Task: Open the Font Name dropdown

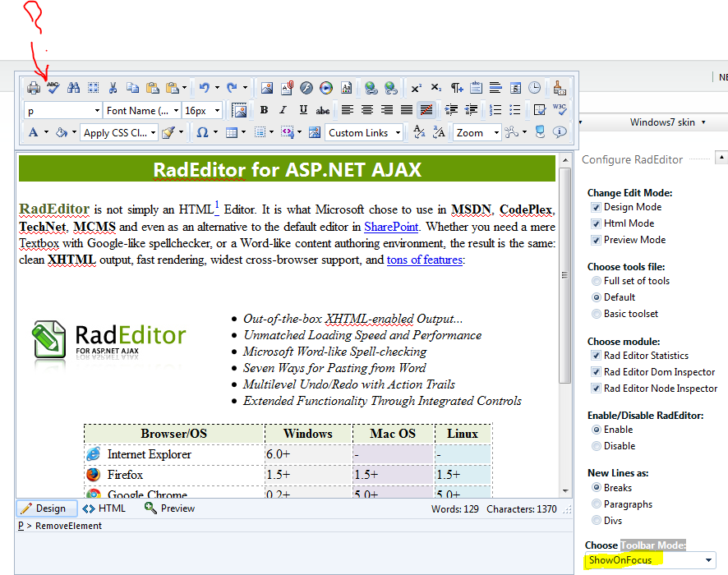Action: (x=141, y=110)
